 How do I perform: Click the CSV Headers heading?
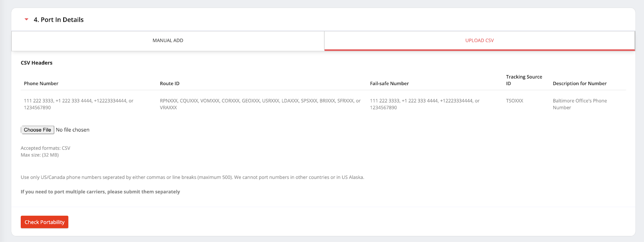[x=37, y=63]
